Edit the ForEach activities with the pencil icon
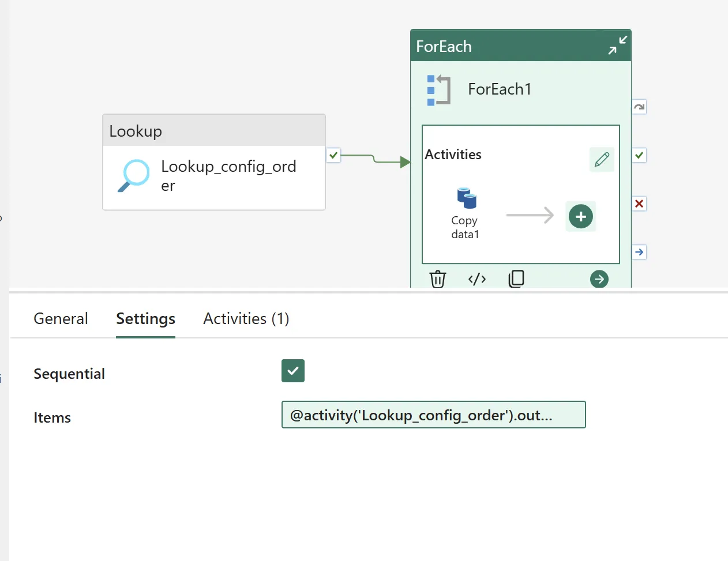Viewport: 728px width, 561px height. coord(602,160)
